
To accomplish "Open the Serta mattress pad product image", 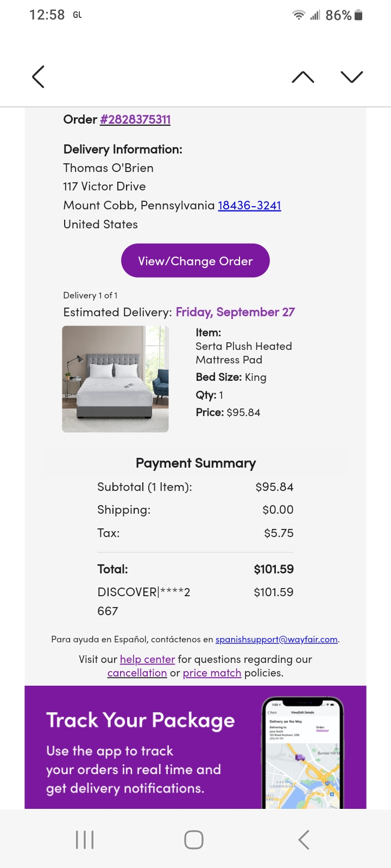I will pyautogui.click(x=115, y=379).
